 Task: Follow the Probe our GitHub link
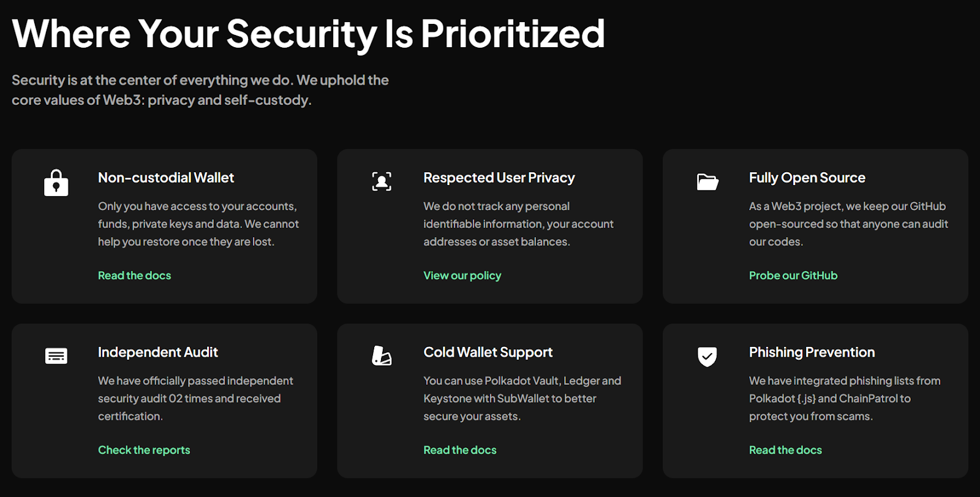[793, 276]
